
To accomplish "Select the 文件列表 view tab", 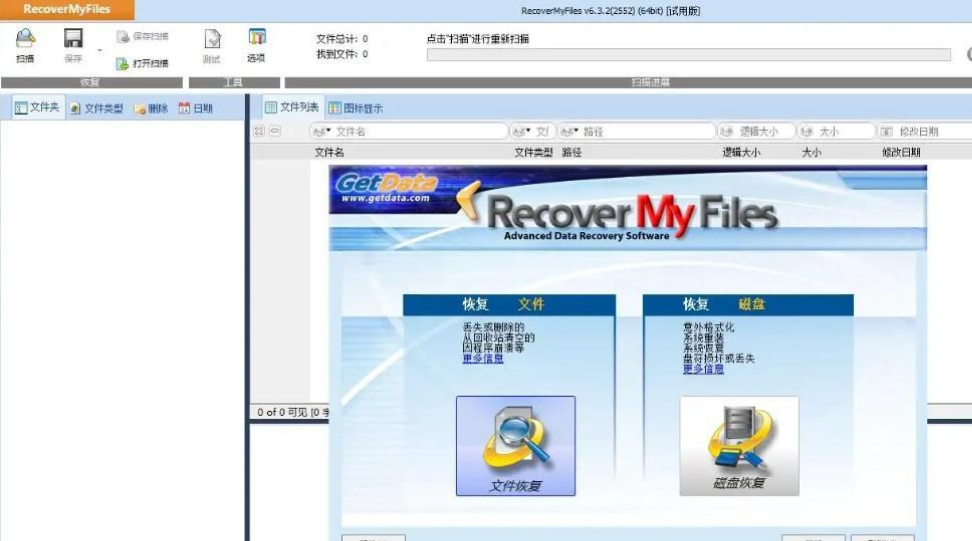I will [292, 107].
